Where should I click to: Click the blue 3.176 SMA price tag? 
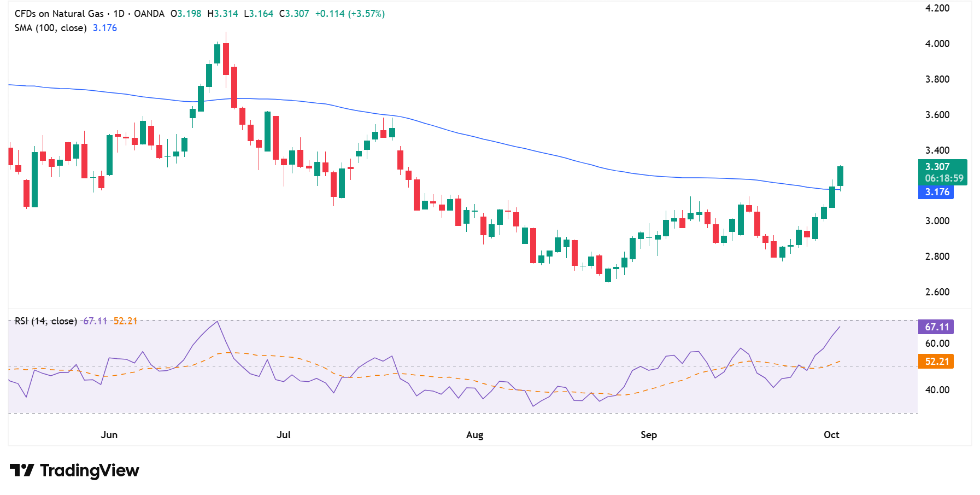(936, 193)
